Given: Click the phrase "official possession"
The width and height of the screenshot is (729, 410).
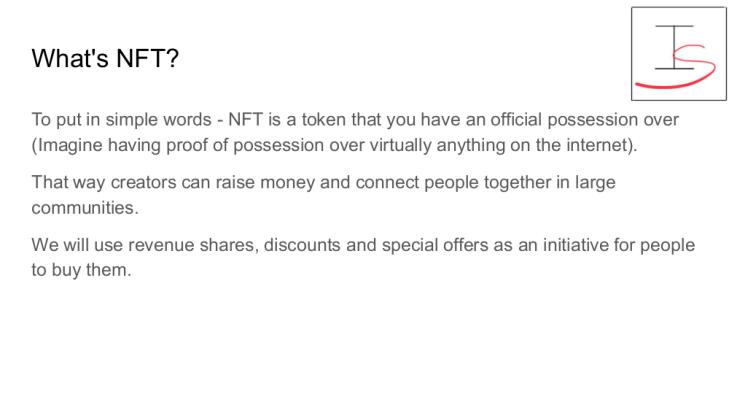Looking at the screenshot, I should point(567,120).
